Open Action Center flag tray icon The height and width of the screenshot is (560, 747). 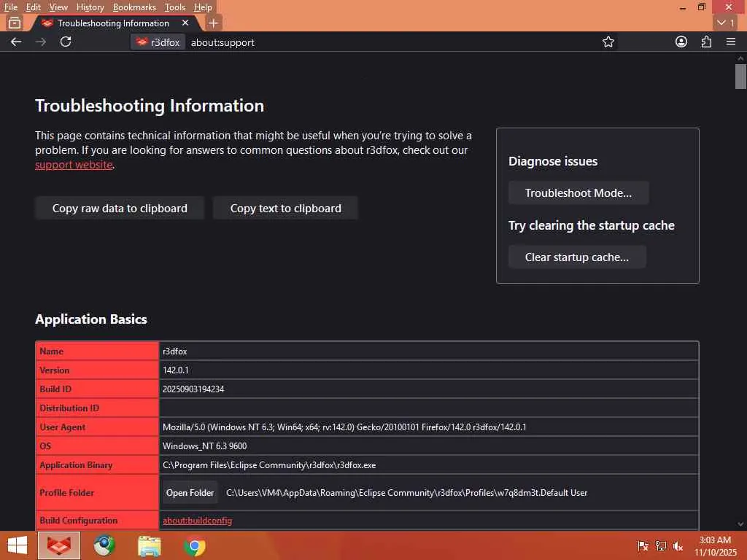[x=643, y=546]
